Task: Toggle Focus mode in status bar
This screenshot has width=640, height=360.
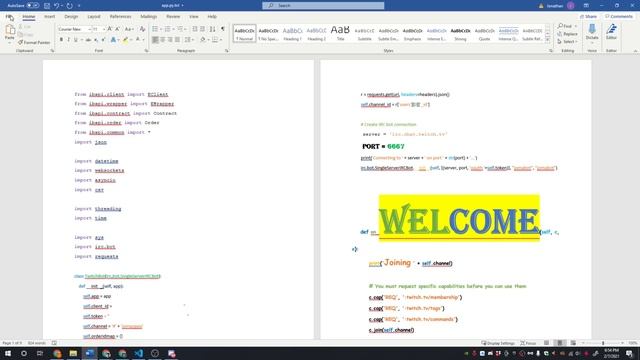Action: coord(528,343)
